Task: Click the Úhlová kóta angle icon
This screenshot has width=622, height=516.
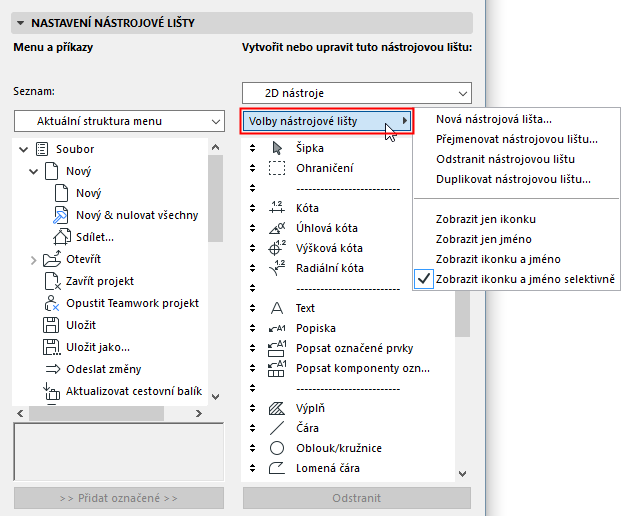Action: point(278,228)
